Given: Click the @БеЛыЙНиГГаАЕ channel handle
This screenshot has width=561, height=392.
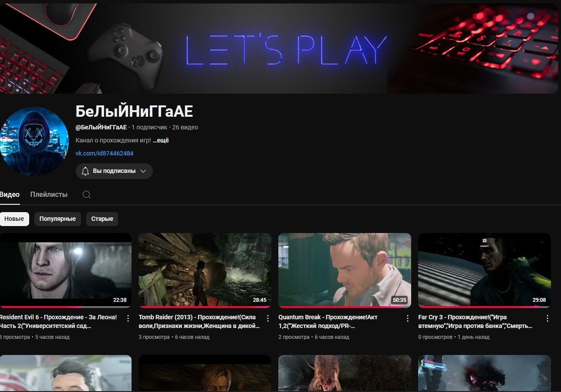Looking at the screenshot, I should pos(101,127).
